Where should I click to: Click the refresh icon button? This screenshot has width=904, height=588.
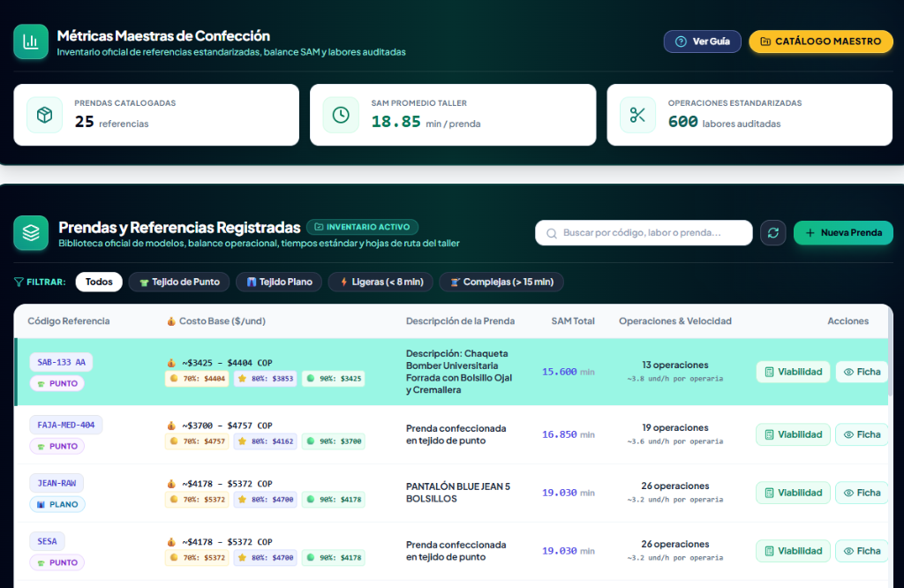[x=773, y=233]
